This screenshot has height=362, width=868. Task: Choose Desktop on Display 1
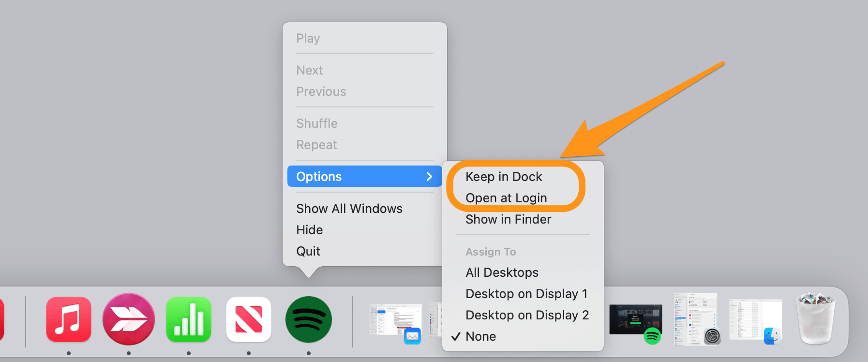[x=526, y=294]
